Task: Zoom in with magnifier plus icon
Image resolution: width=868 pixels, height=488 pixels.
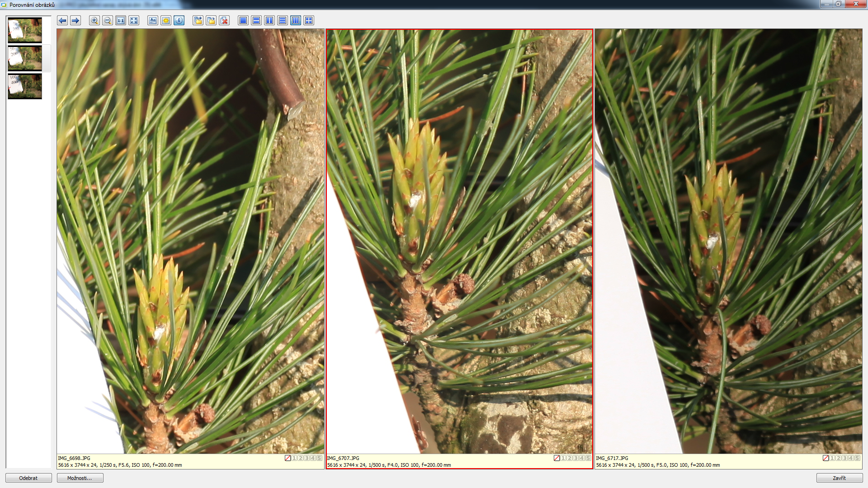Action: [x=94, y=20]
